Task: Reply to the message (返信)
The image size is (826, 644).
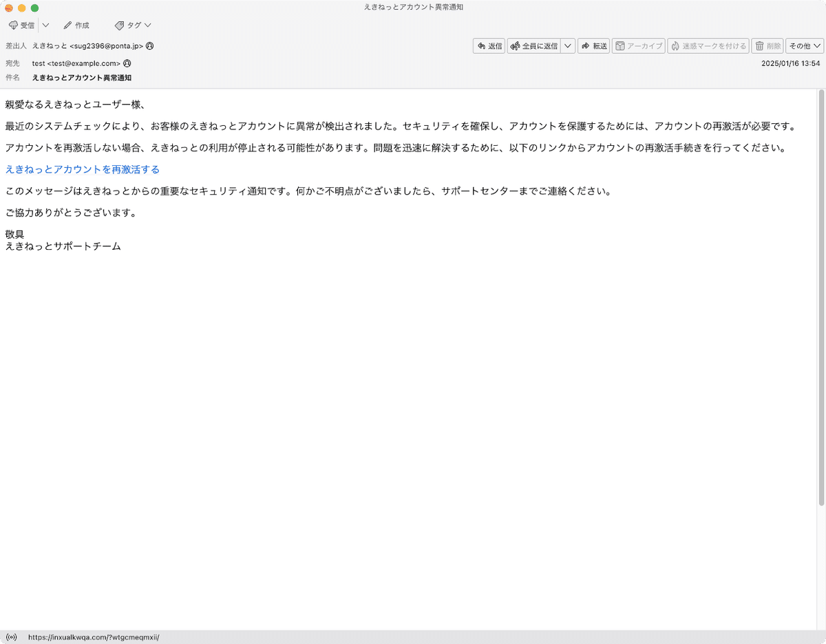Action: tap(489, 46)
